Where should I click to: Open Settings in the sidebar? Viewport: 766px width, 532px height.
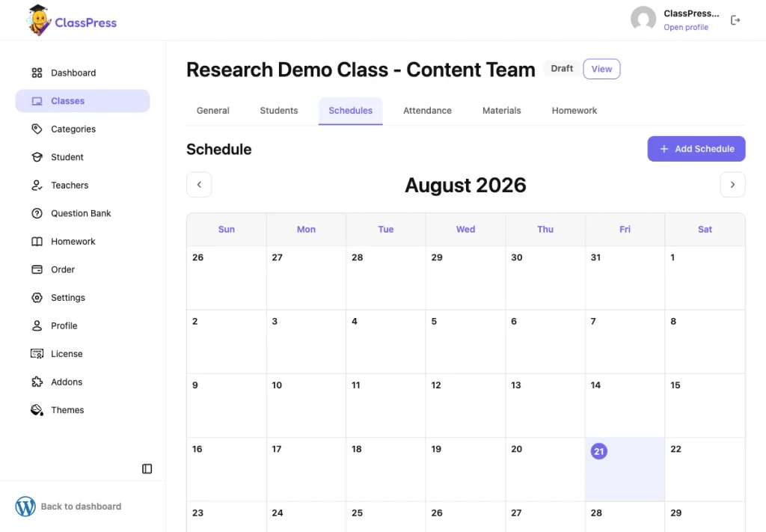(82, 298)
